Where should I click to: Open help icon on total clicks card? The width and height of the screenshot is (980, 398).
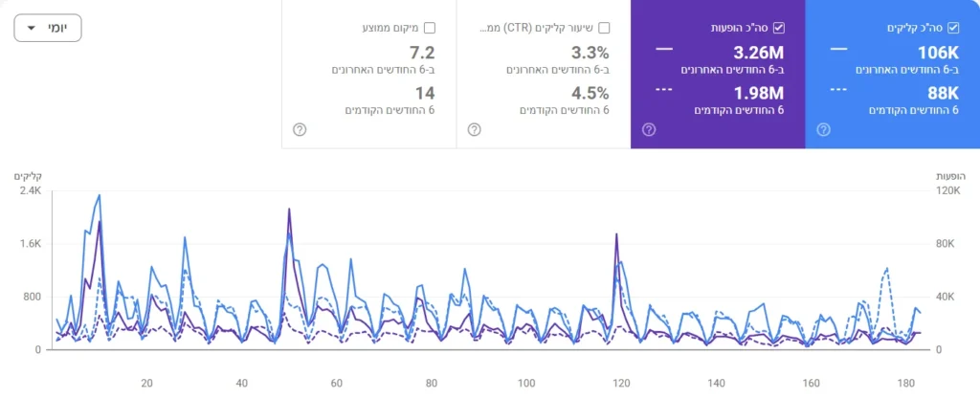tap(824, 129)
